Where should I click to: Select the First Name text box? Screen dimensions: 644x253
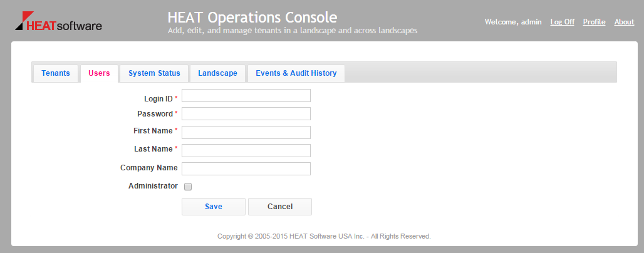pos(246,132)
